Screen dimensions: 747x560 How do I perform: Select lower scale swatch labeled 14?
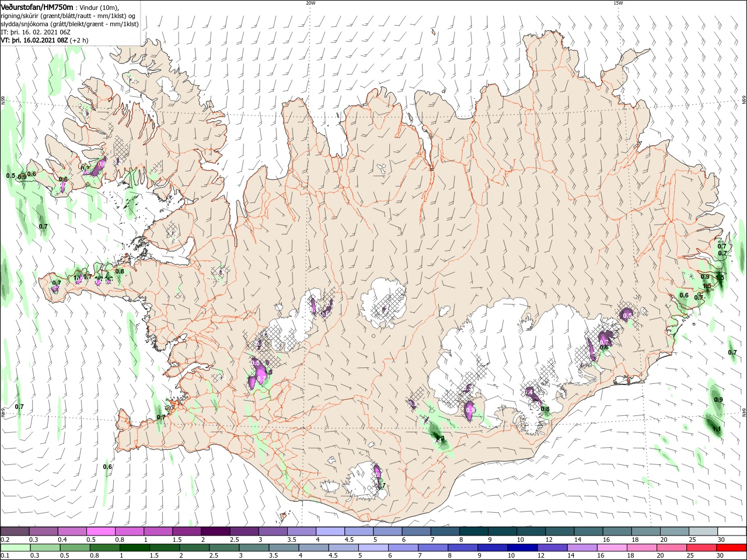[x=582, y=548]
